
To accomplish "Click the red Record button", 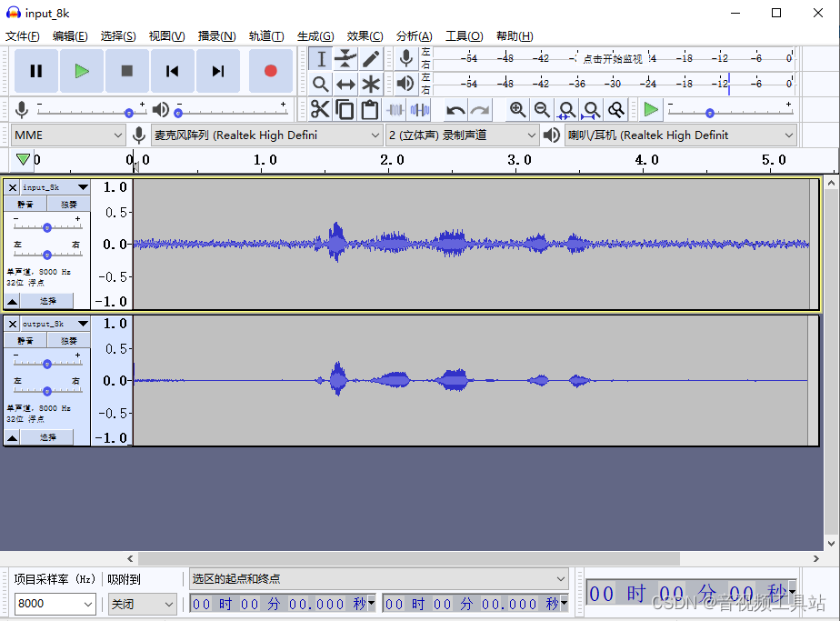I will [270, 71].
